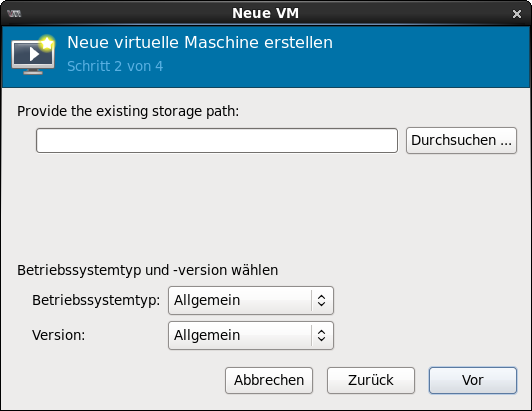The height and width of the screenshot is (411, 532).
Task: Click the yellow star badge on VM icon
Action: click(x=47, y=43)
